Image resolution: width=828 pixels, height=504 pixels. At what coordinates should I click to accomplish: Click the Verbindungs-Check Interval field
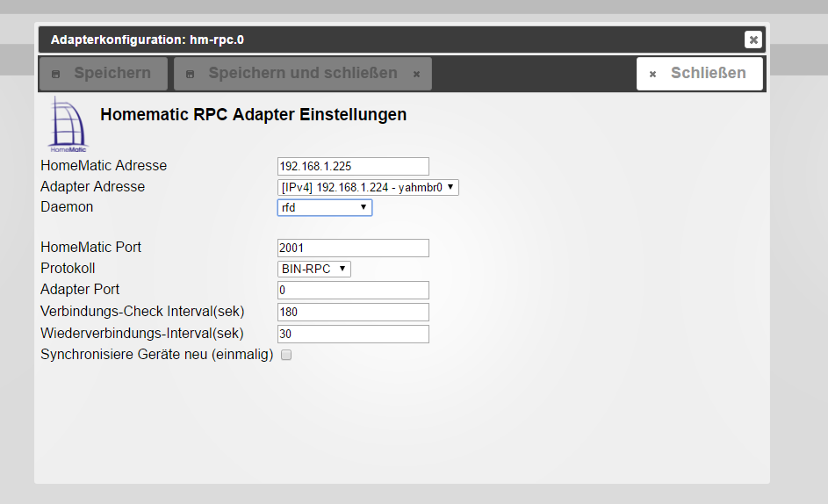pos(353,312)
